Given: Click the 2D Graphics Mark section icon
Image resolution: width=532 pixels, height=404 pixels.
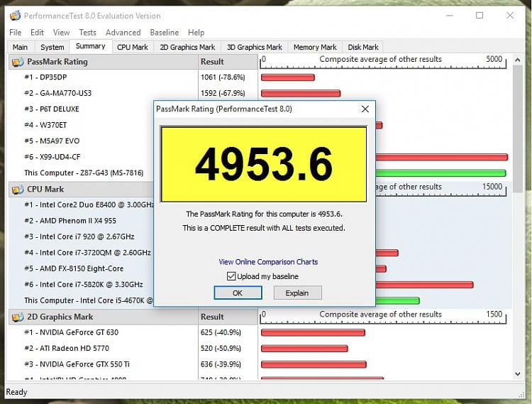Looking at the screenshot, I should pos(18,317).
